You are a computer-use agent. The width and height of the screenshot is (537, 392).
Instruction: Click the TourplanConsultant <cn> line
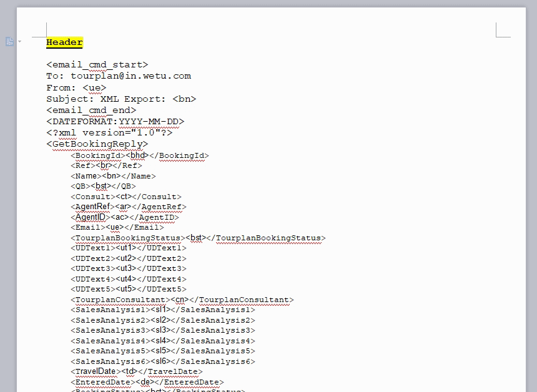[182, 300]
